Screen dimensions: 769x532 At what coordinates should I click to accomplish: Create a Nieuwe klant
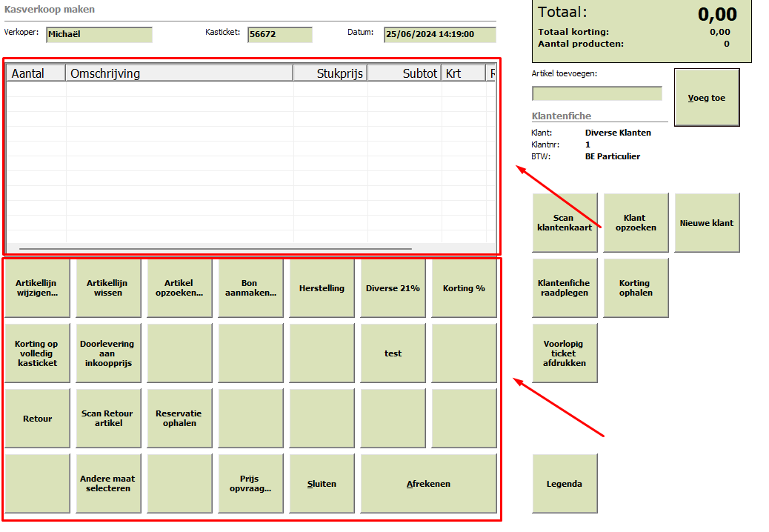tap(708, 222)
